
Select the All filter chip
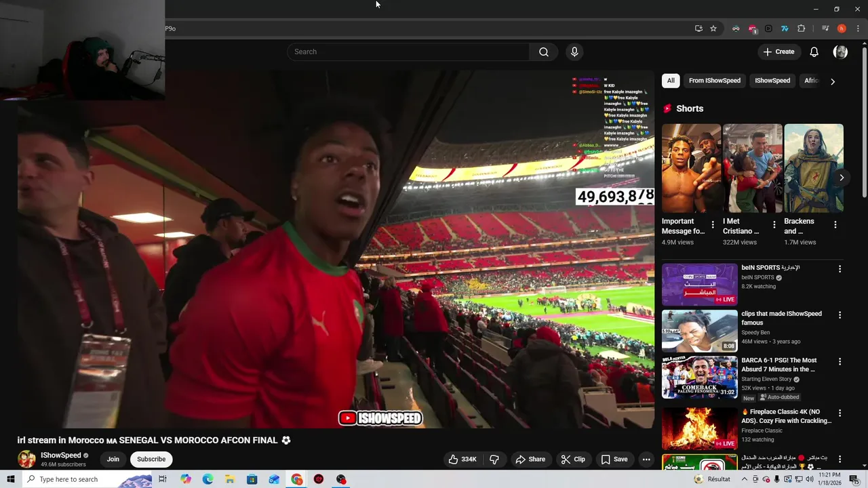click(671, 81)
